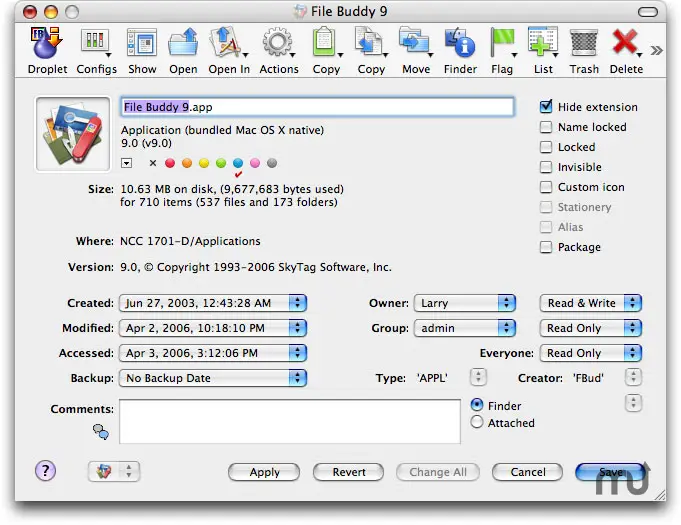Enable the Package checkbox
The height and width of the screenshot is (525, 681).
(x=546, y=247)
